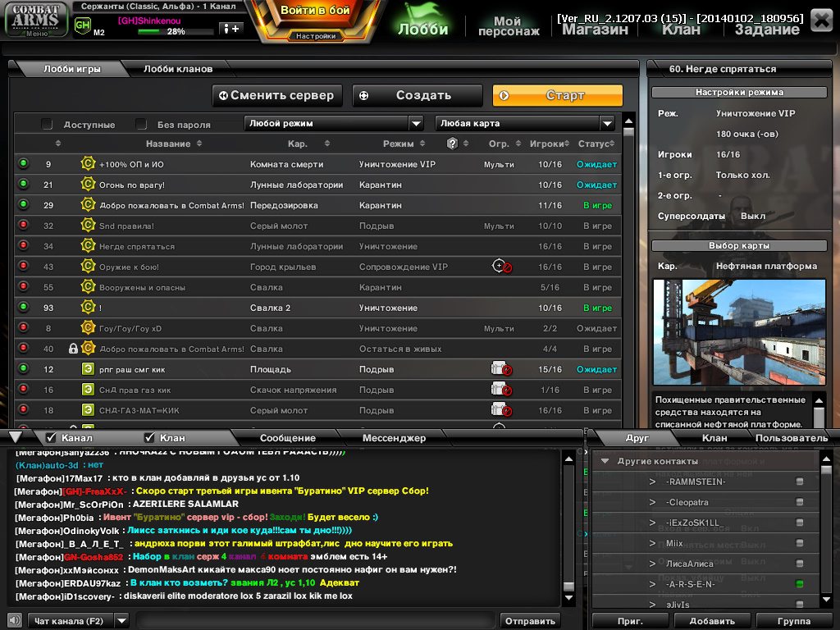
Task: Click the lock icon of room 40
Action: pos(73,349)
